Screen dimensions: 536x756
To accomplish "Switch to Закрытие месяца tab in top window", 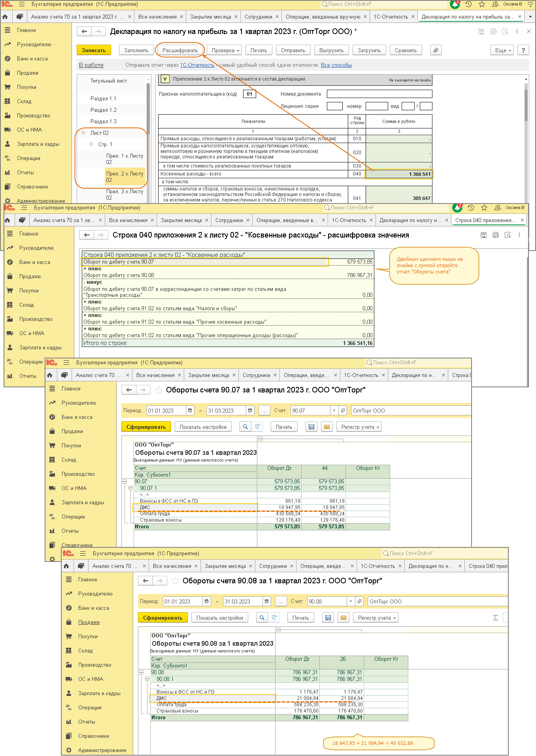I will click(211, 17).
